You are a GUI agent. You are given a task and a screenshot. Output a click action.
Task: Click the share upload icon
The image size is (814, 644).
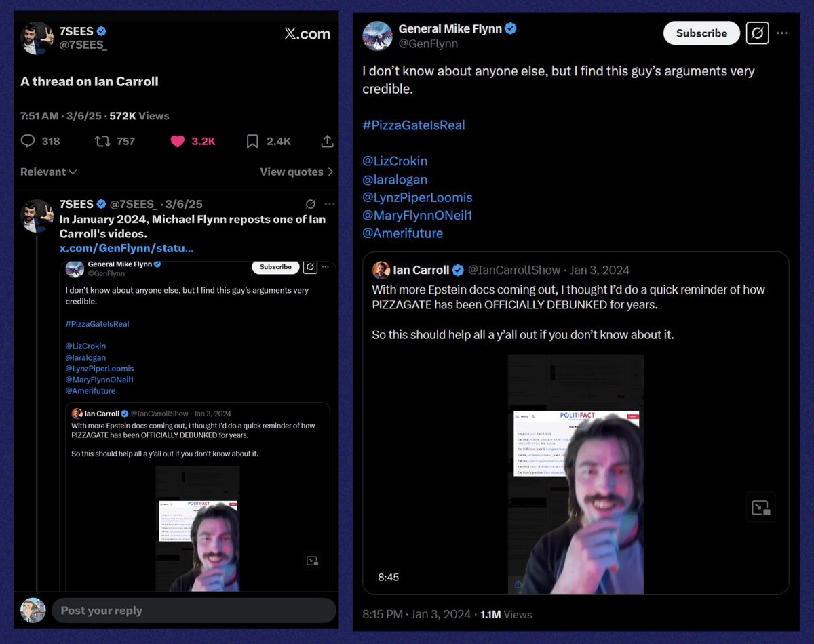pyautogui.click(x=326, y=141)
